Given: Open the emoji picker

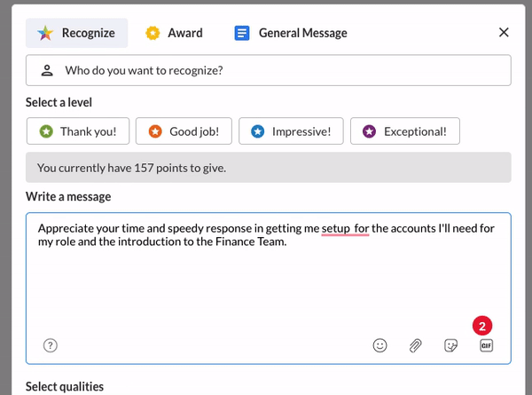Looking at the screenshot, I should click(x=379, y=345).
